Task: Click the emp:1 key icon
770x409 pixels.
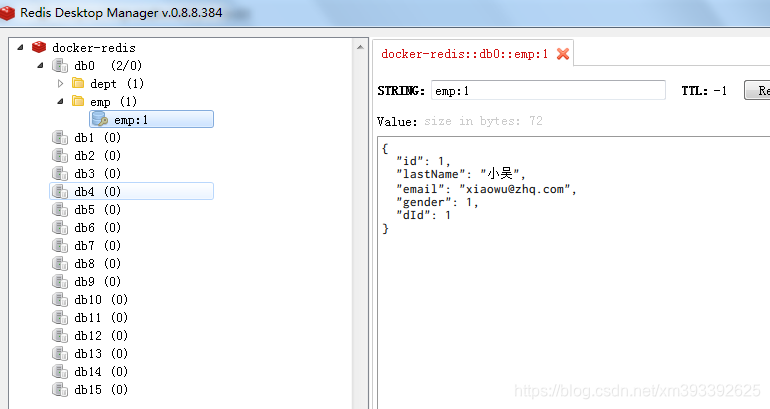Action: 100,119
